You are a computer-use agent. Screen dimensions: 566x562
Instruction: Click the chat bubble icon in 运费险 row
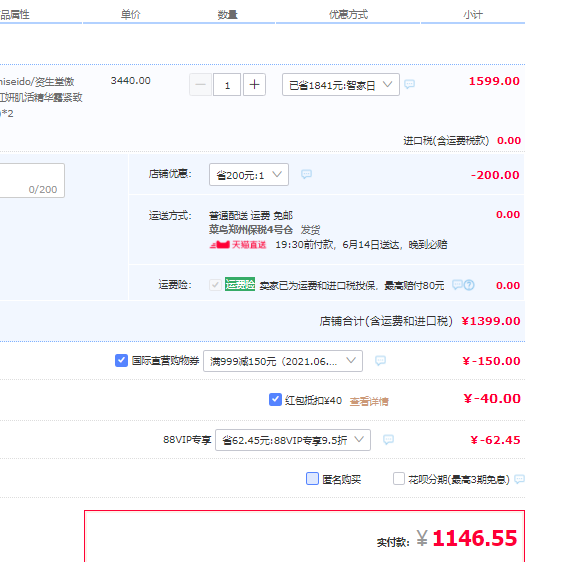tap(457, 285)
